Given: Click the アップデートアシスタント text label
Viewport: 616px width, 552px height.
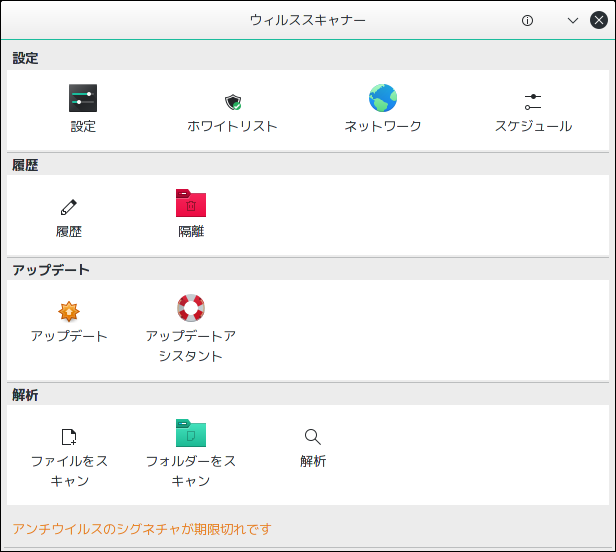Looking at the screenshot, I should pos(191,346).
